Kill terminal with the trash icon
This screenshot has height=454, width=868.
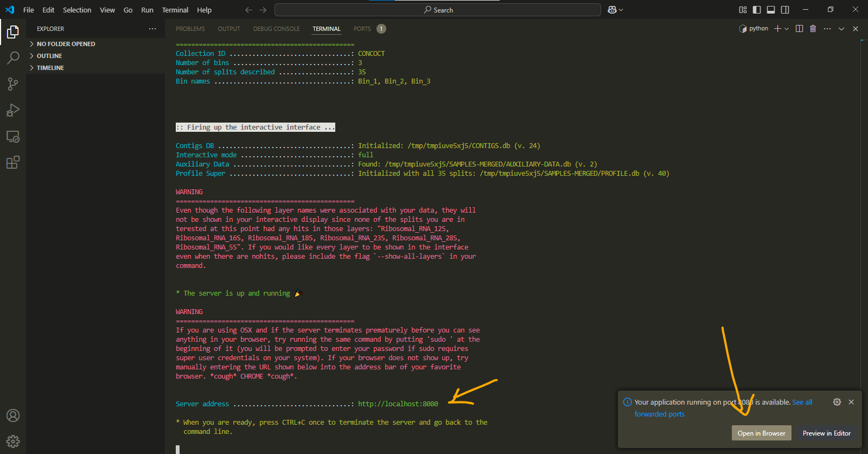tap(813, 29)
